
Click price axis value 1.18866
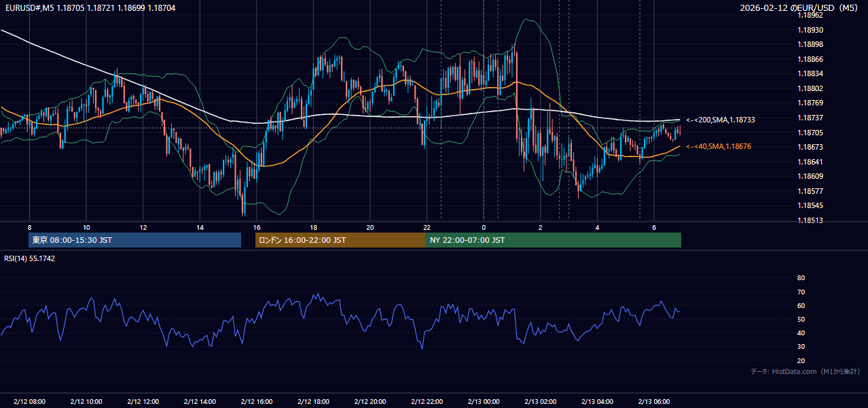(810, 59)
